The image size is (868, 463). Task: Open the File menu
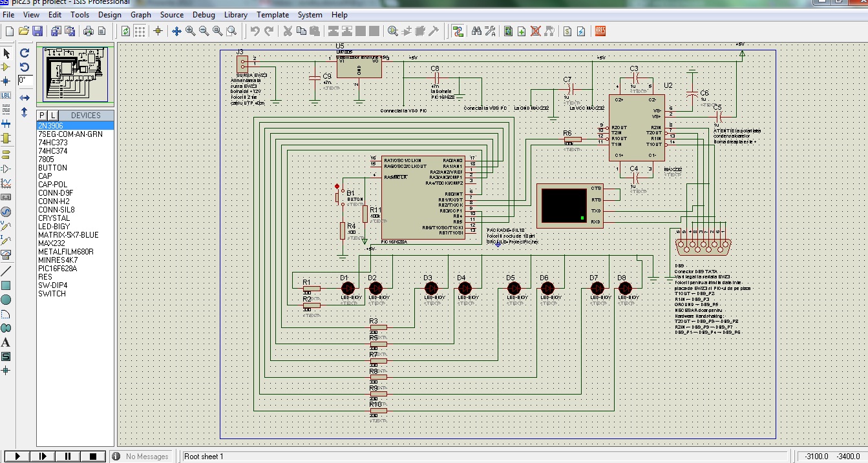[8, 15]
